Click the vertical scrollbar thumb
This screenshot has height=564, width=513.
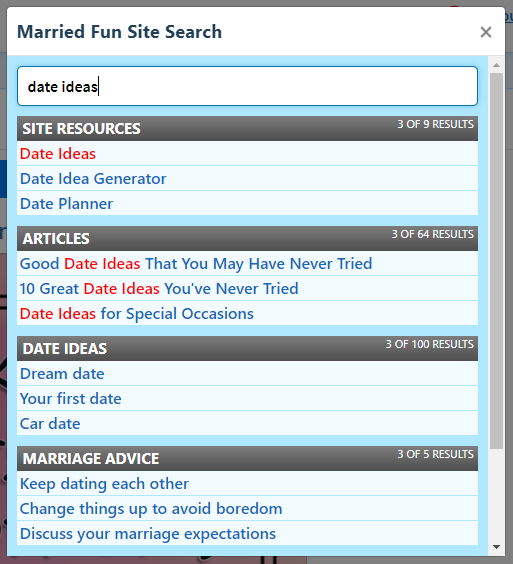pyautogui.click(x=496, y=261)
